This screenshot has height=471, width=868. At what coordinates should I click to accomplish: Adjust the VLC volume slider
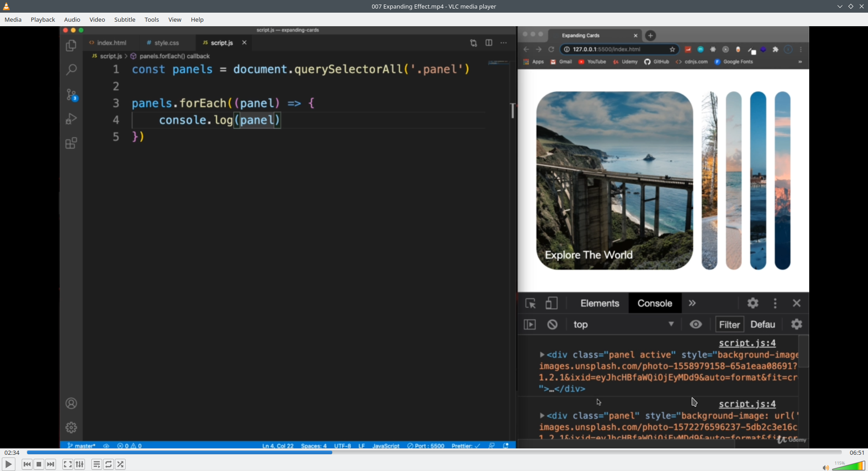[849, 466]
